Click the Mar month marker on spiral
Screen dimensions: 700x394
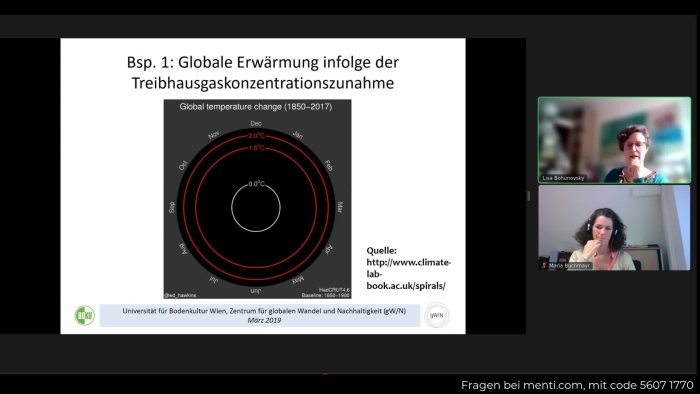(340, 207)
